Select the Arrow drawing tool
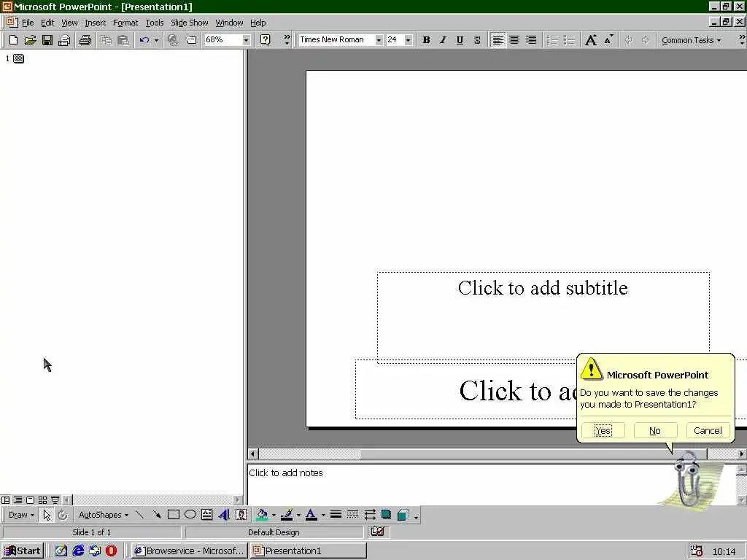The width and height of the screenshot is (747, 560). (156, 515)
